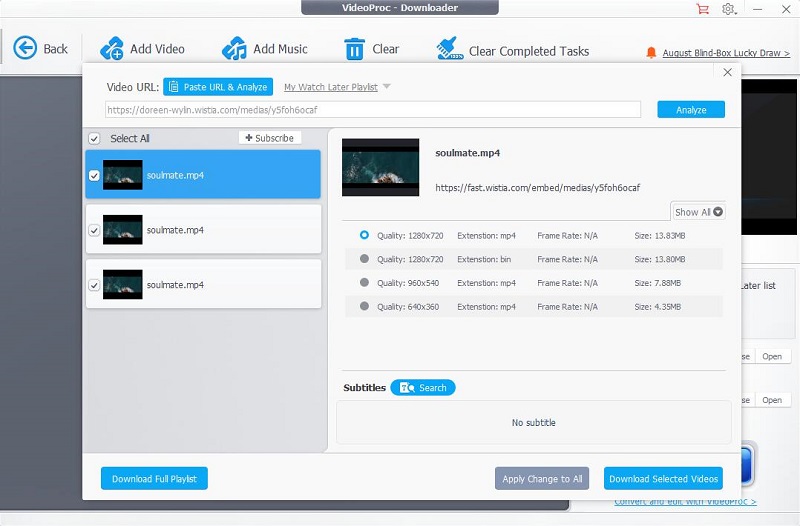Click the Paste URL & Analyze button
This screenshot has width=800, height=526.
tap(218, 87)
